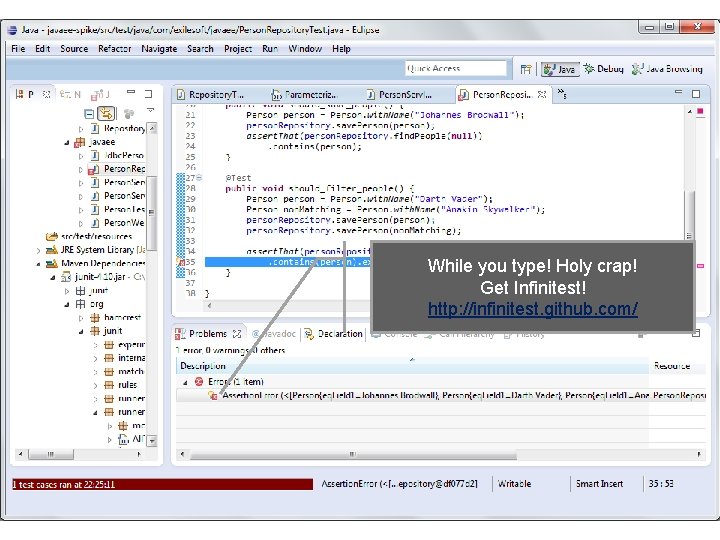Click the 35 : 53 cursor position field

[x=661, y=484]
